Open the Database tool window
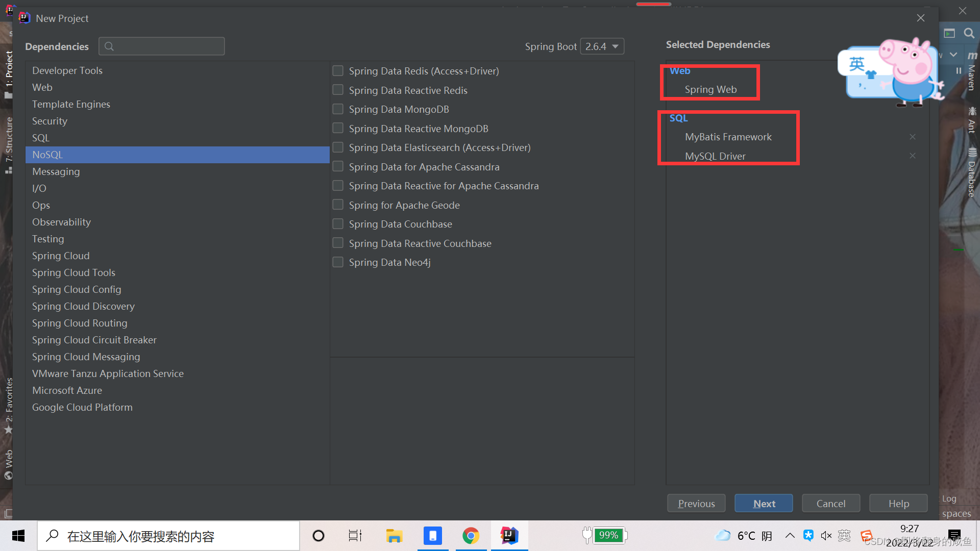This screenshot has height=551, width=980. 971,172
